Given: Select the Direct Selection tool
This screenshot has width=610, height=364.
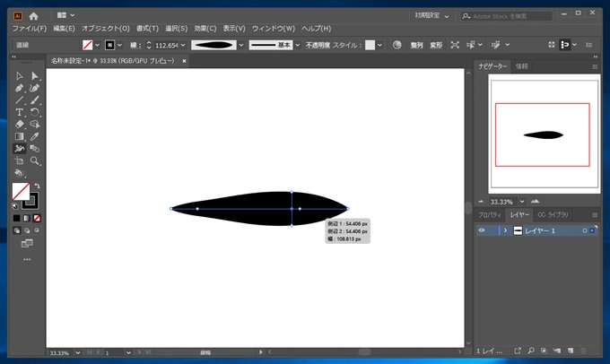Looking at the screenshot, I should tap(35, 76).
